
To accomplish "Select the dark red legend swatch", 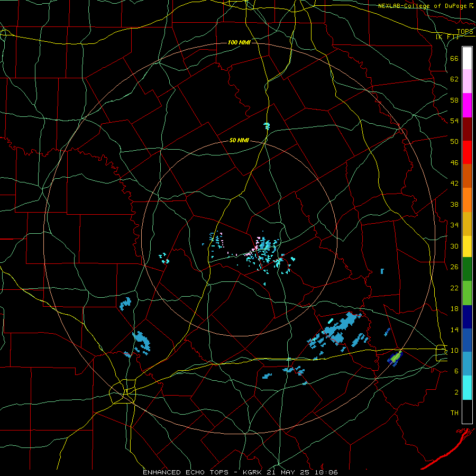I will [x=467, y=129].
